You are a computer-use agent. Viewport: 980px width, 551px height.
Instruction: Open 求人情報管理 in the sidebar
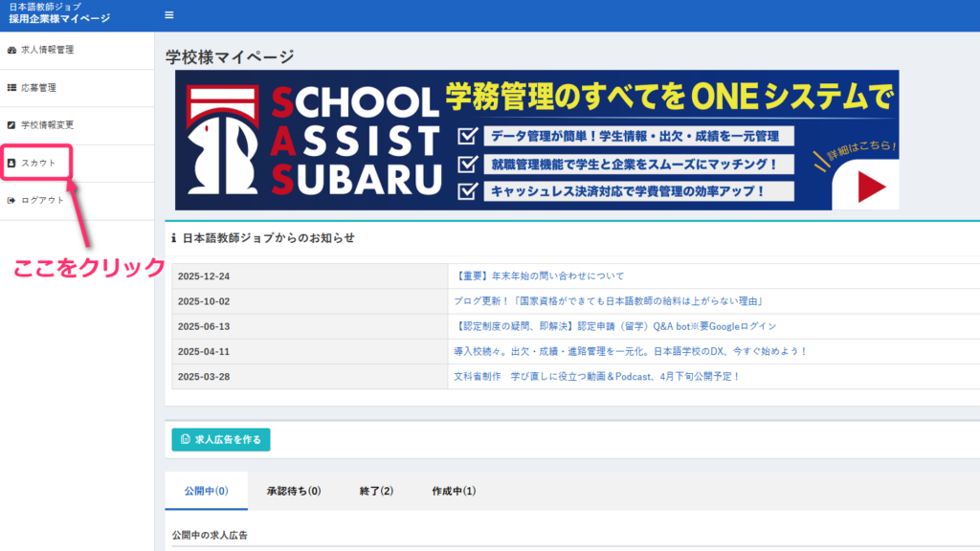[47, 50]
